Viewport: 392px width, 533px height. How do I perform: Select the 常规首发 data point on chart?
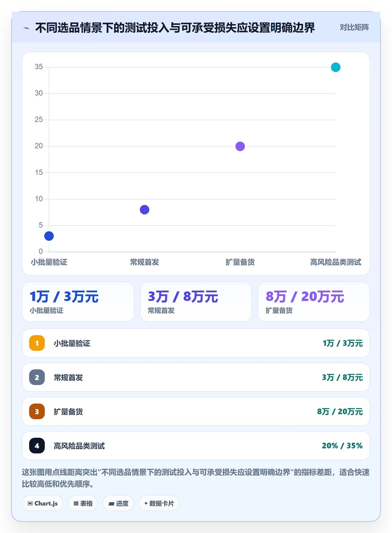(144, 210)
